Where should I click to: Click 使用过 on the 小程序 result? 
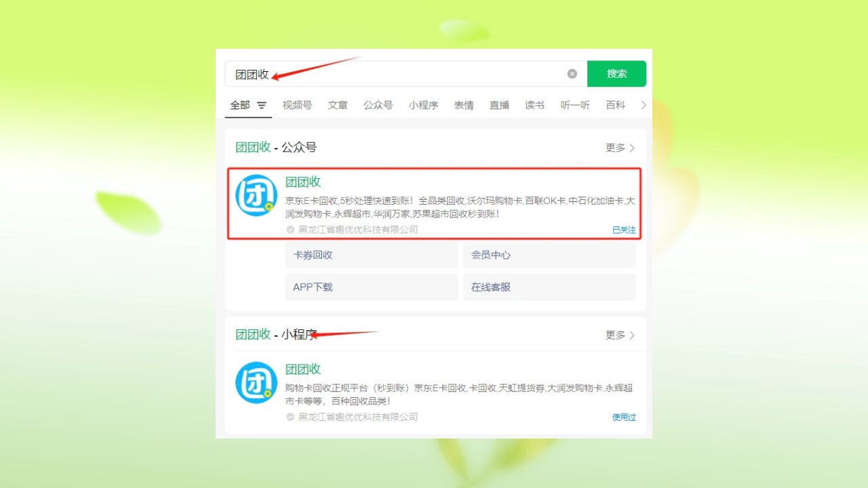coord(624,417)
